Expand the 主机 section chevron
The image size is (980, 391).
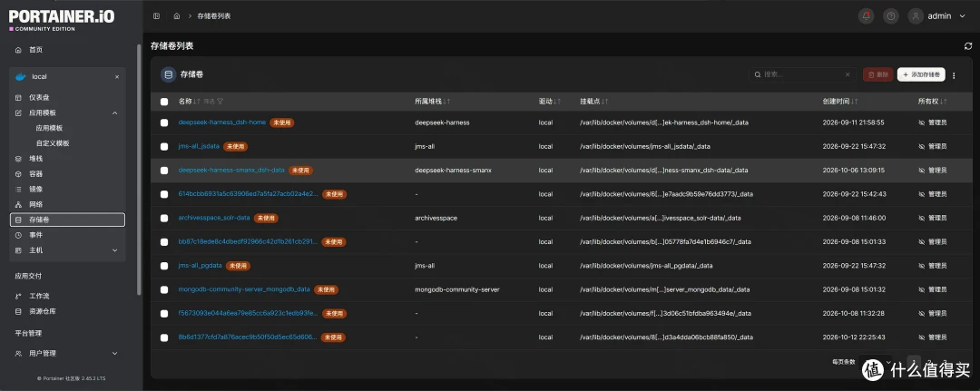pyautogui.click(x=114, y=250)
